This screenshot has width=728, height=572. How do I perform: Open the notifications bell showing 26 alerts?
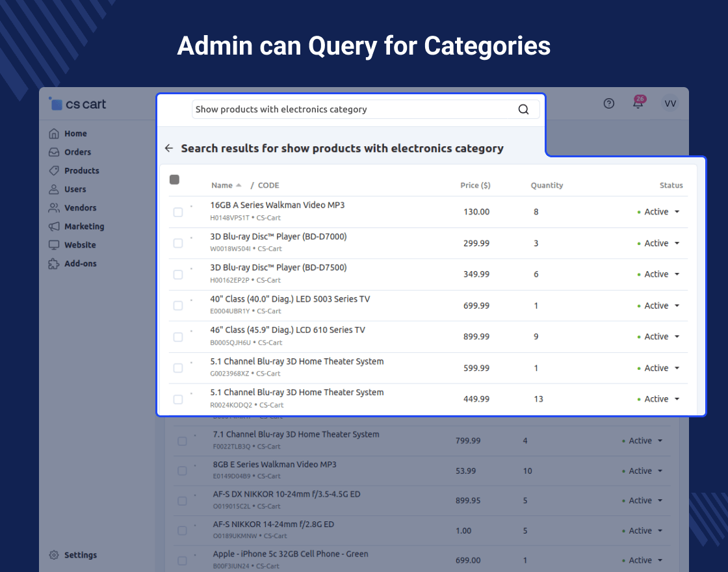pos(638,103)
